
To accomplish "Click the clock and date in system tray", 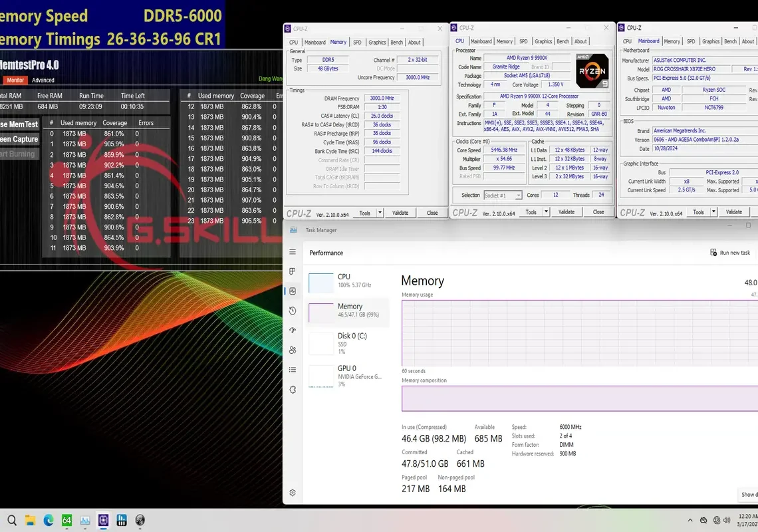I will click(x=748, y=520).
